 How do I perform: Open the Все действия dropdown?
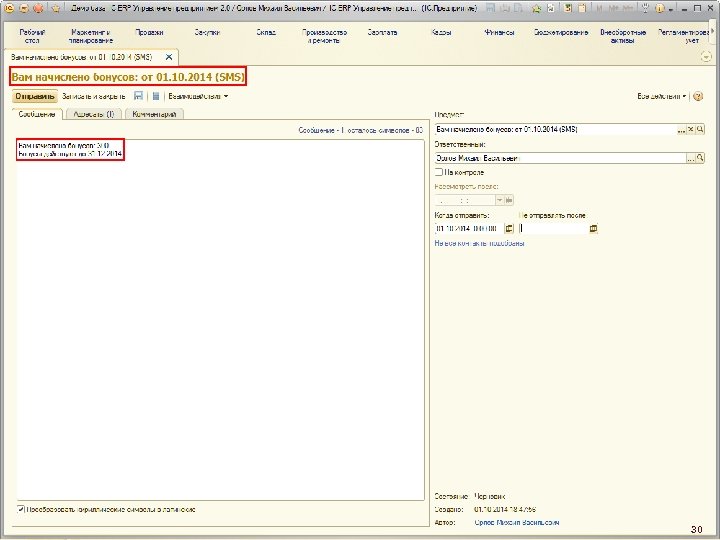(662, 96)
